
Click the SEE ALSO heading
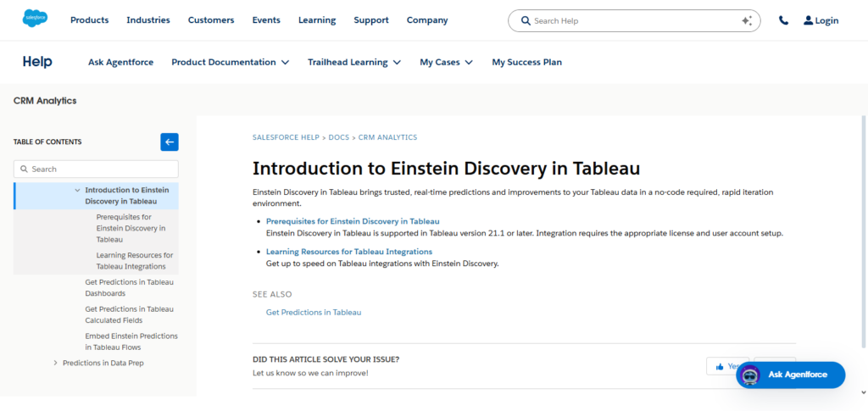tap(272, 294)
